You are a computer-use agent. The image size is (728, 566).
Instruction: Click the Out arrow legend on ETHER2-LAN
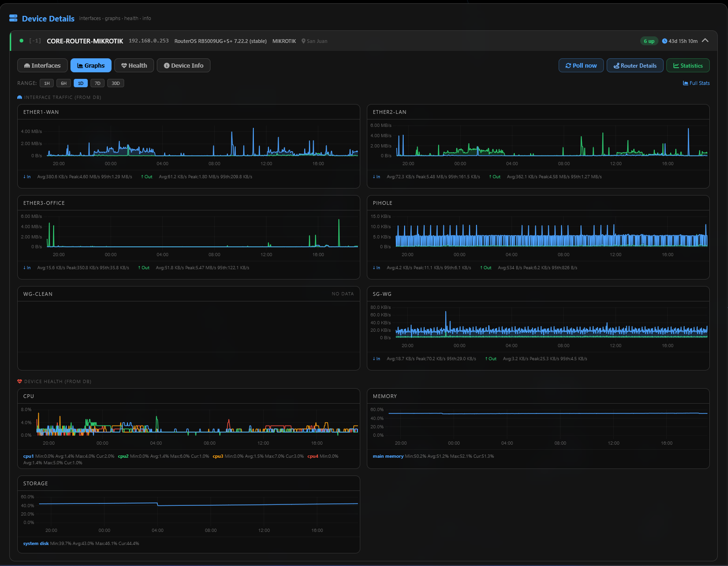tap(495, 177)
